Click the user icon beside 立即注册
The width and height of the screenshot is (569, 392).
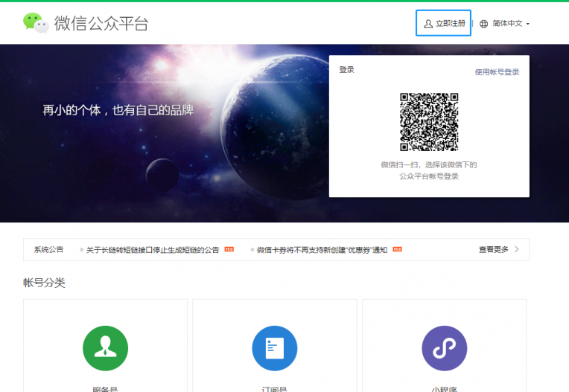pyautogui.click(x=428, y=24)
